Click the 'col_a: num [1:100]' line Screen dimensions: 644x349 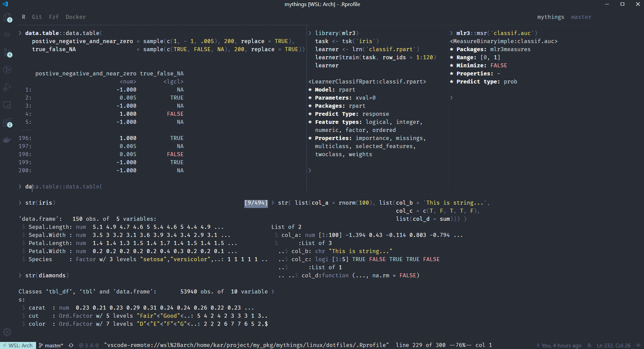click(369, 235)
